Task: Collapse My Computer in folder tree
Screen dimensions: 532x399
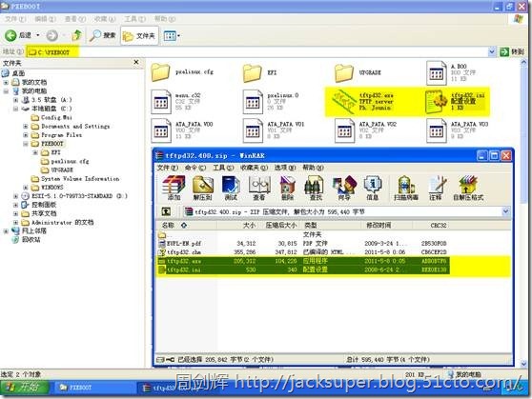Action: (6, 91)
